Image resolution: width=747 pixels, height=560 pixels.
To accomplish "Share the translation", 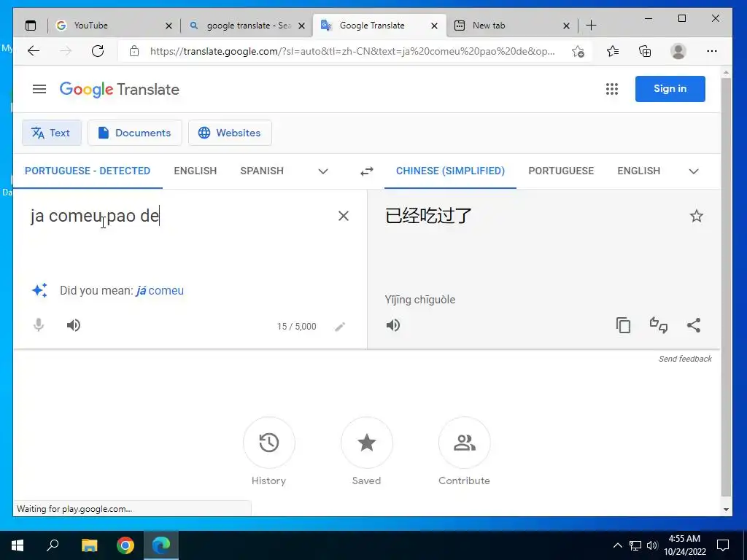I will pos(694,325).
